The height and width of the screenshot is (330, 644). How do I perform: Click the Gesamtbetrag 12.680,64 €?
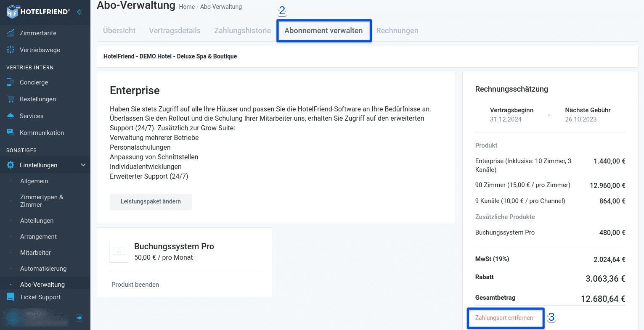tap(603, 299)
